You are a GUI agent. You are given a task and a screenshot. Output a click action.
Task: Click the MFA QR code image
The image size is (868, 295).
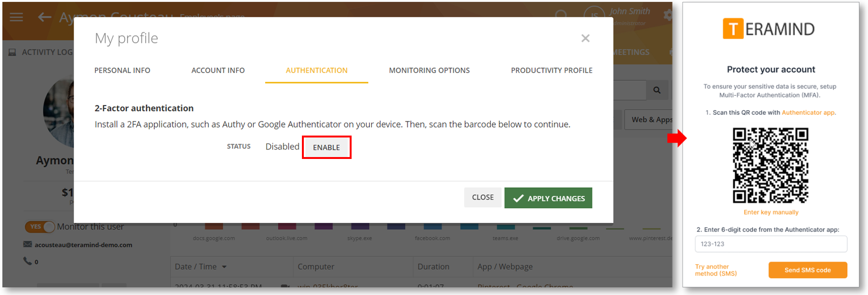pyautogui.click(x=771, y=166)
